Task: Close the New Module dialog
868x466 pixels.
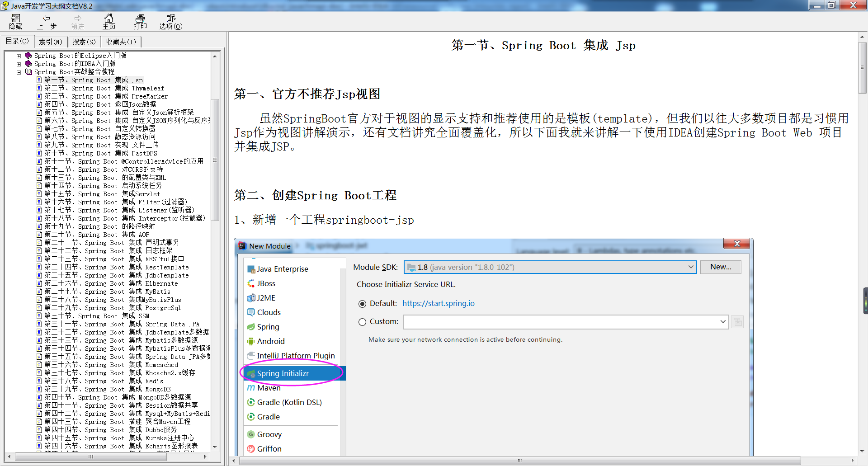Action: pyautogui.click(x=737, y=244)
